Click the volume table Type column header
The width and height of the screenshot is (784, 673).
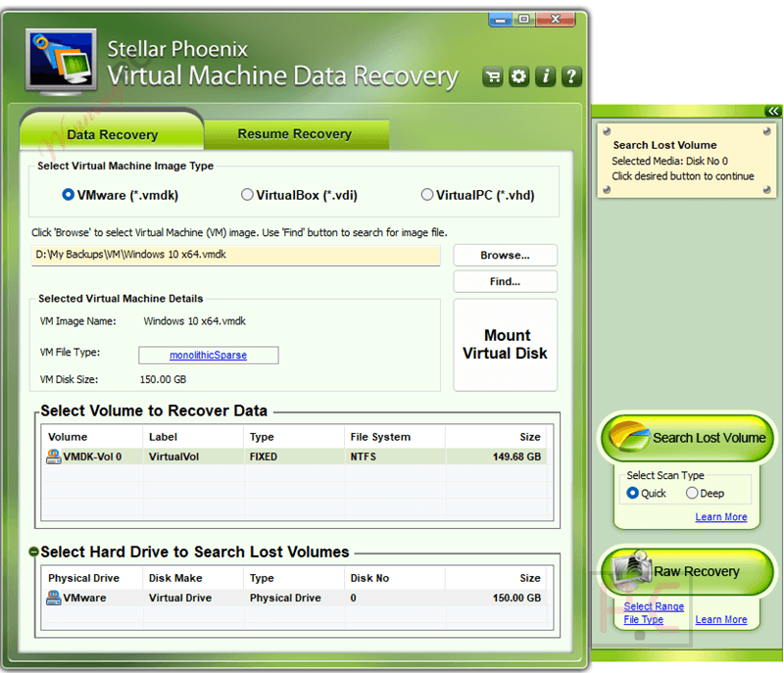tap(262, 437)
